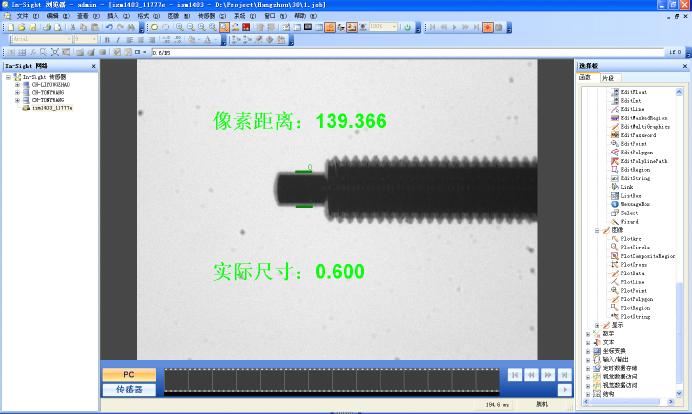Click the PlotString function icon
Image resolution: width=692 pixels, height=414 pixels.
pos(615,316)
